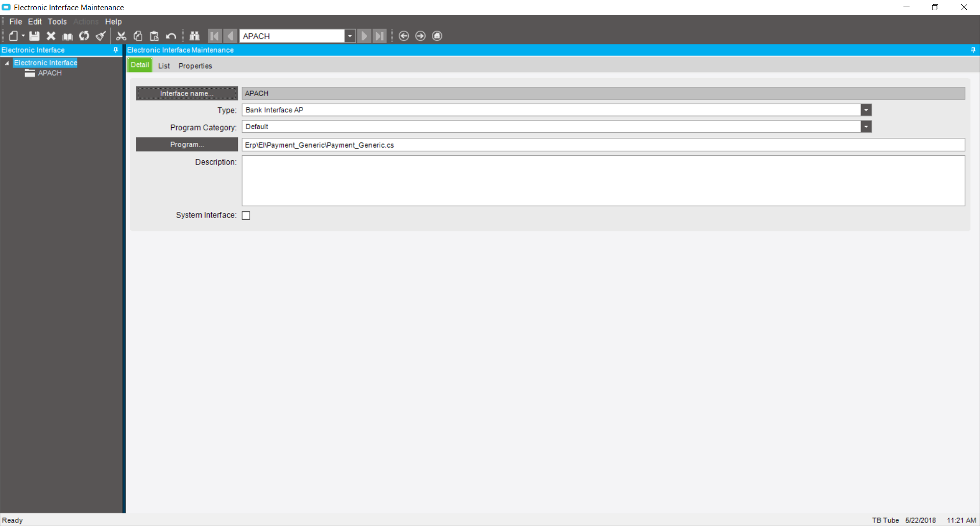The height and width of the screenshot is (526, 980).
Task: Click the open book toolbar icon
Action: tap(67, 36)
